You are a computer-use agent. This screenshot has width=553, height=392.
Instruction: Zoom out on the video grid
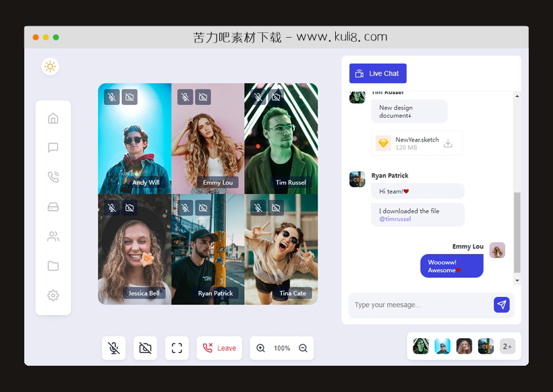pos(303,348)
